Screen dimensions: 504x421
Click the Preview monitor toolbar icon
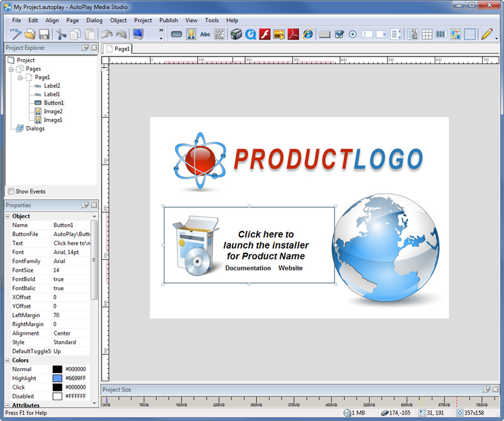point(138,34)
